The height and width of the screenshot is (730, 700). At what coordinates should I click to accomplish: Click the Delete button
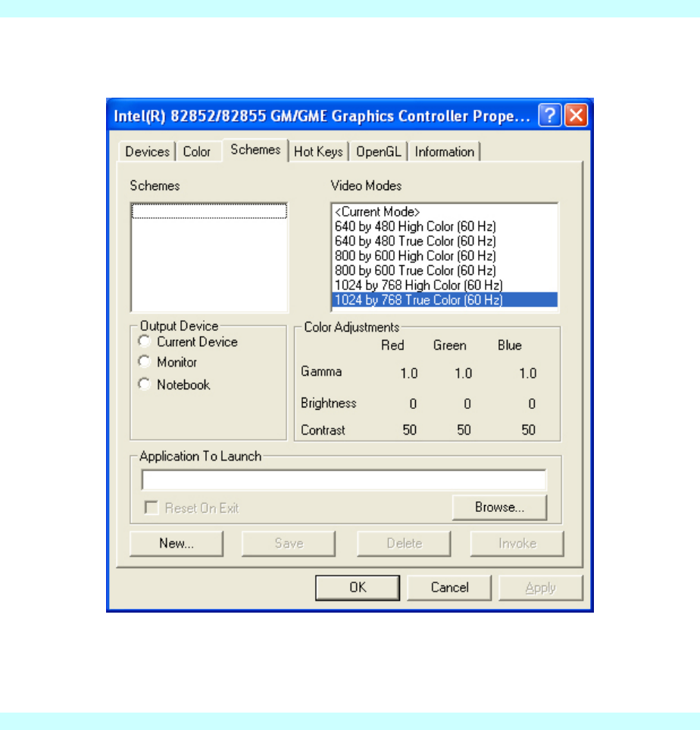[x=404, y=543]
